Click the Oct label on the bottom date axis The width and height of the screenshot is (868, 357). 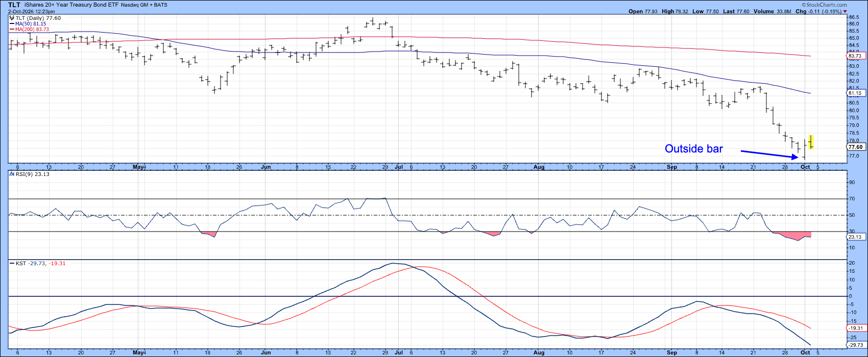point(805,353)
